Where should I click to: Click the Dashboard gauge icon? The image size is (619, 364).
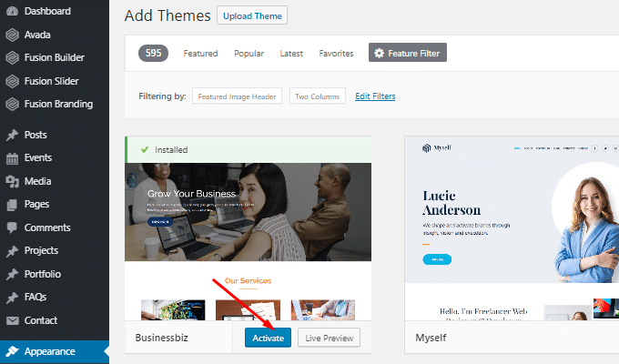point(12,11)
